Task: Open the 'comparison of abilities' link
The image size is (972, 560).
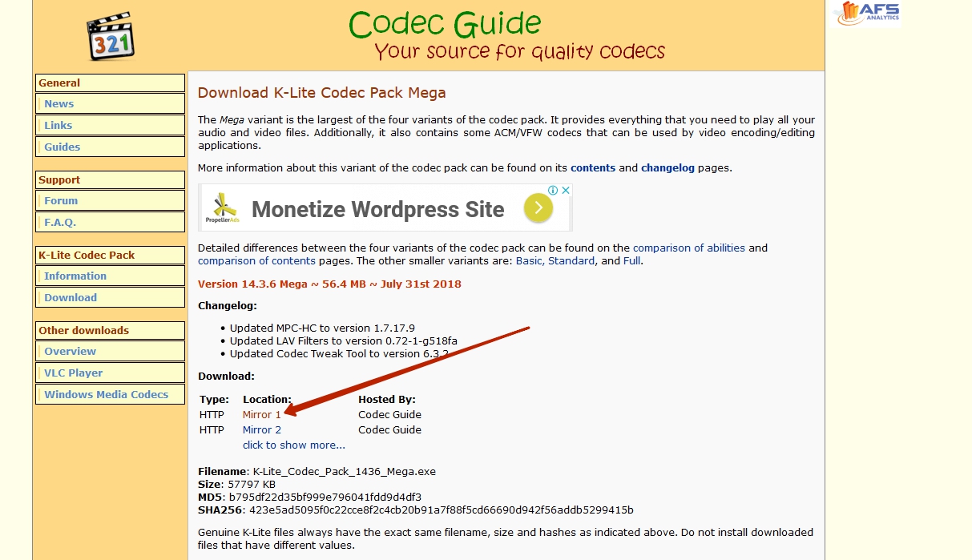Action: click(689, 248)
